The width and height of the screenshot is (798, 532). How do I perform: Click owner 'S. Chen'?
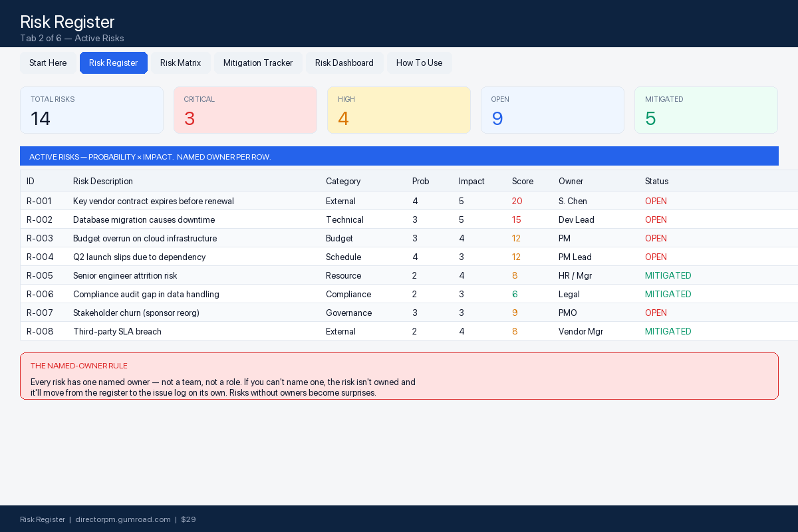click(573, 201)
